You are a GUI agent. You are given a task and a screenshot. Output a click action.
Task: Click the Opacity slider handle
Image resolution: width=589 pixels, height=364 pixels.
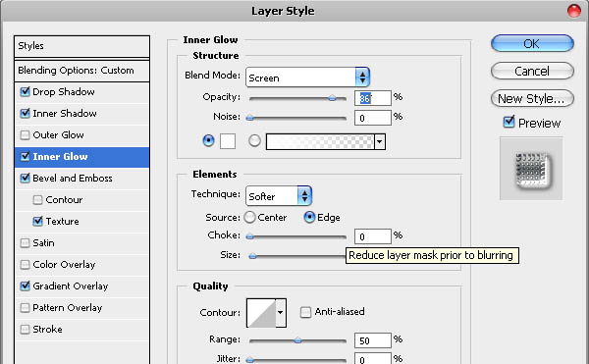click(x=332, y=98)
